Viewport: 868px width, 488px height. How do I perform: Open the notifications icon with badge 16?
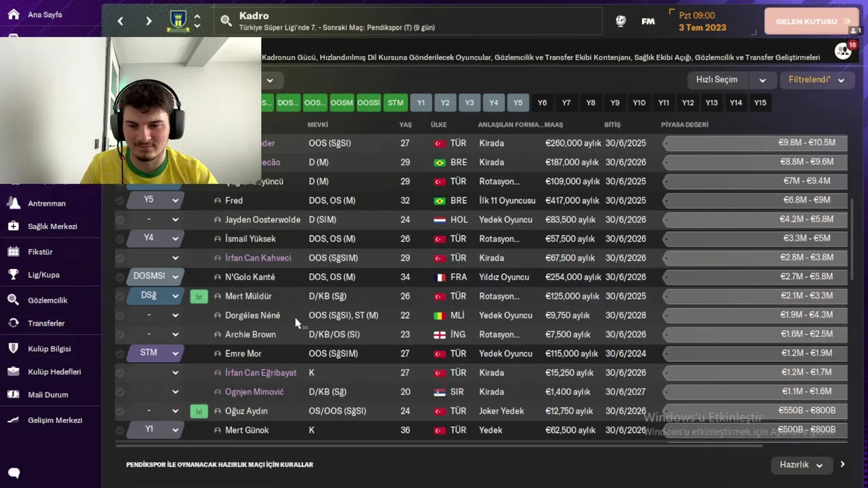(844, 51)
